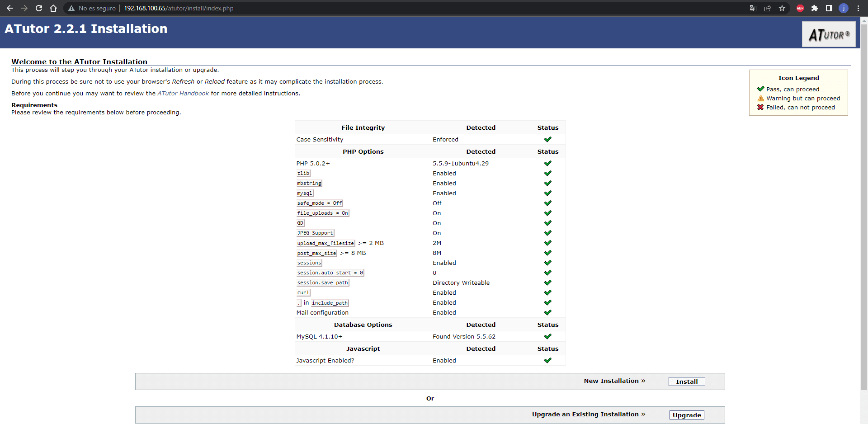Open the user profile avatar
The height and width of the screenshot is (424, 868).
pyautogui.click(x=844, y=8)
